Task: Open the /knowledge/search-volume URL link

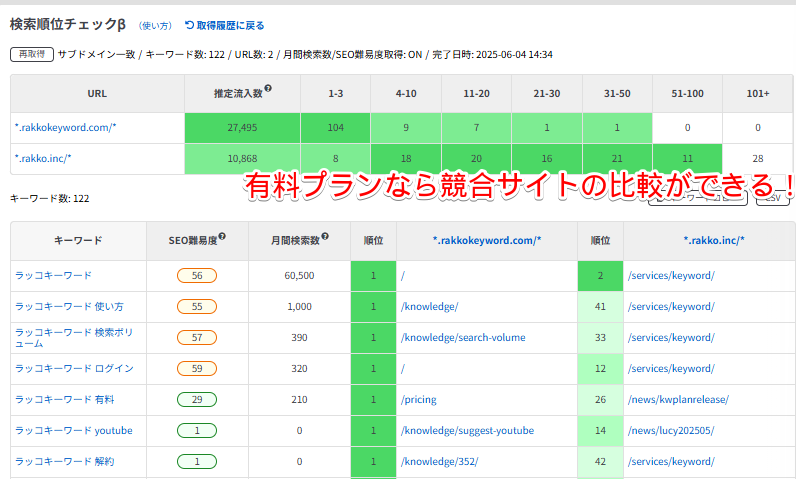Action: click(463, 338)
